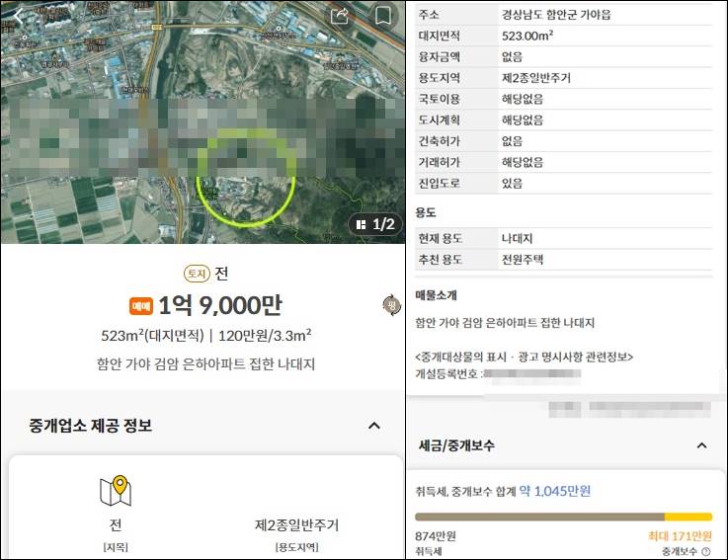728x560 pixels.
Task: Select the 개설등록번호 label
Action: tap(446, 373)
